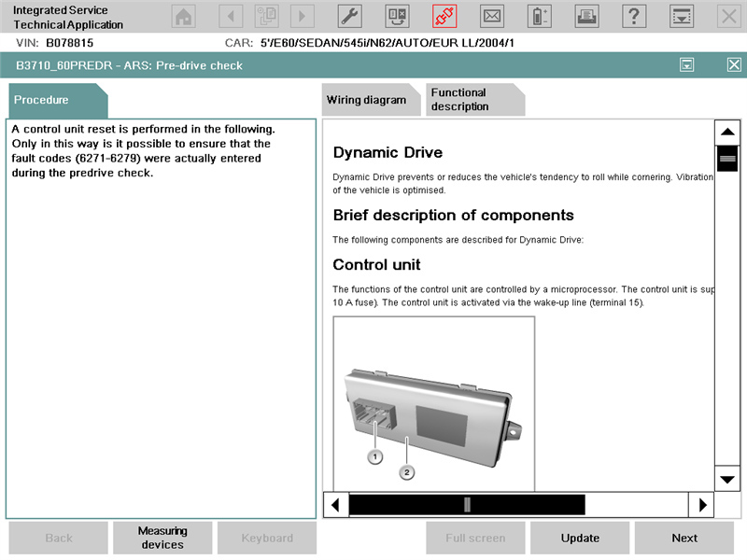Select the Procedure tab
This screenshot has height=560, width=747.
coord(58,100)
